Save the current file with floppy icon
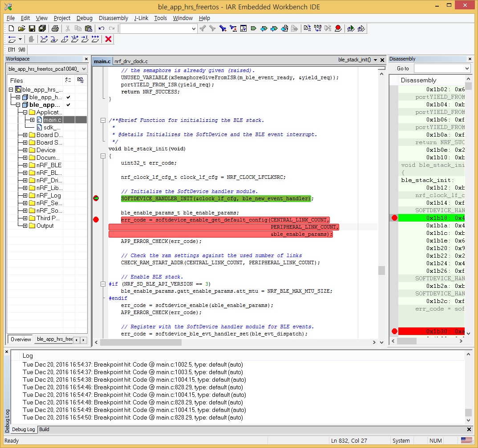Viewport: 478px width, 448px height. [32, 28]
